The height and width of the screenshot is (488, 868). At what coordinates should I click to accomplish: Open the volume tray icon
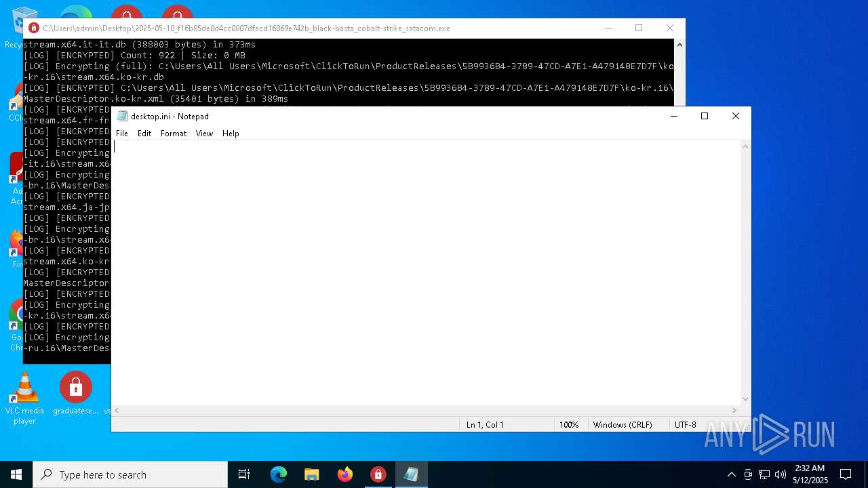[x=781, y=474]
